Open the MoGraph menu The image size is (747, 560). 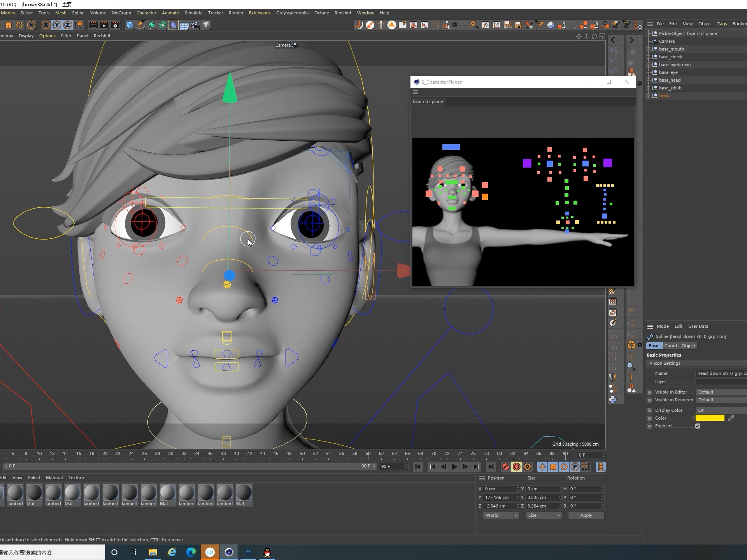pyautogui.click(x=121, y=13)
